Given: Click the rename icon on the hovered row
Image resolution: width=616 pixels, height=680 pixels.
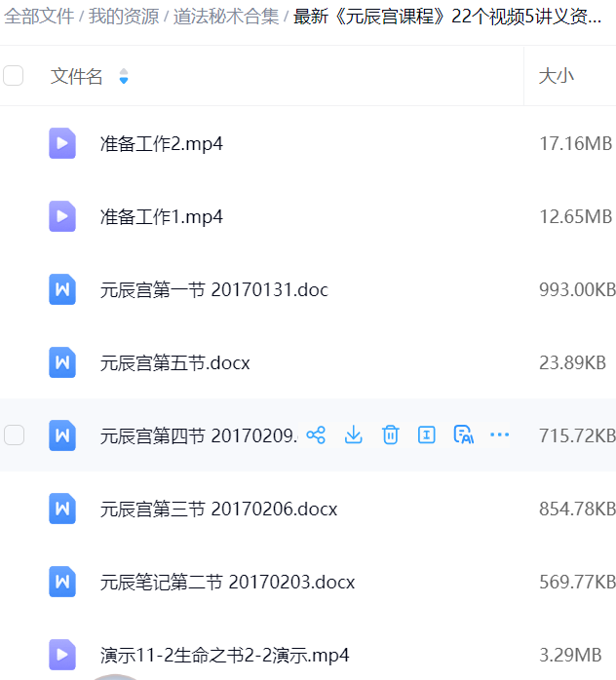Looking at the screenshot, I should click(x=426, y=435).
